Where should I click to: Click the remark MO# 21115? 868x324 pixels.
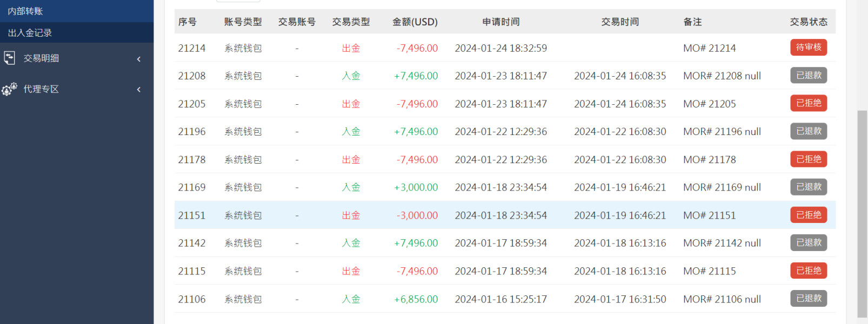click(710, 271)
